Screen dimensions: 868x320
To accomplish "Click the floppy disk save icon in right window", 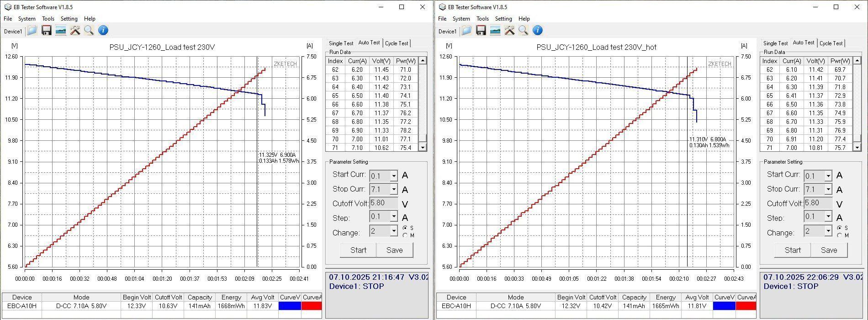I will (x=481, y=31).
